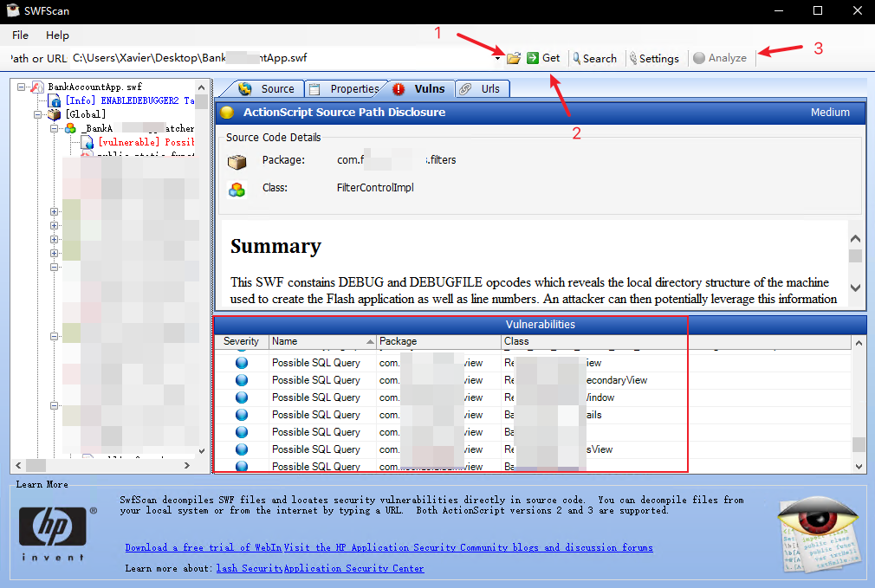Click the open file folder icon

[514, 58]
